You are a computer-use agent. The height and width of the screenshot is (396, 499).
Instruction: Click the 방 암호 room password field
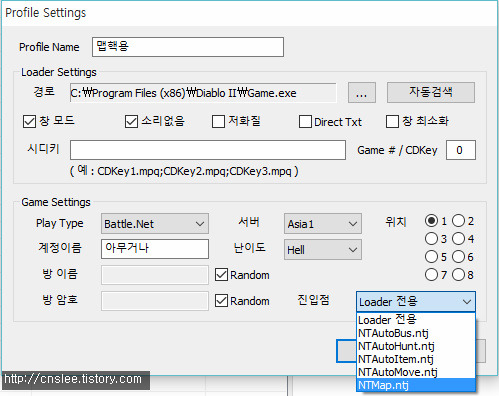tap(155, 301)
